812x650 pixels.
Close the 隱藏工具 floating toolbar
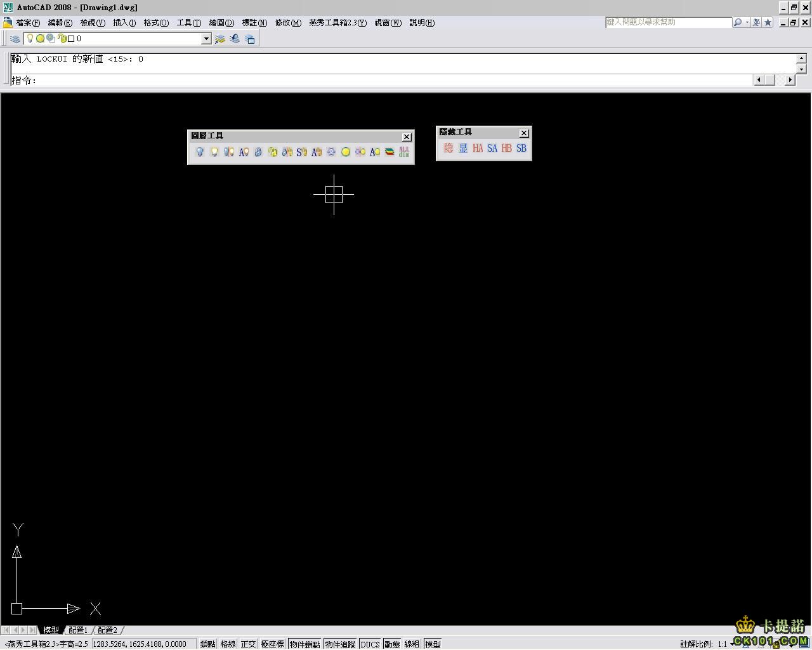point(524,133)
